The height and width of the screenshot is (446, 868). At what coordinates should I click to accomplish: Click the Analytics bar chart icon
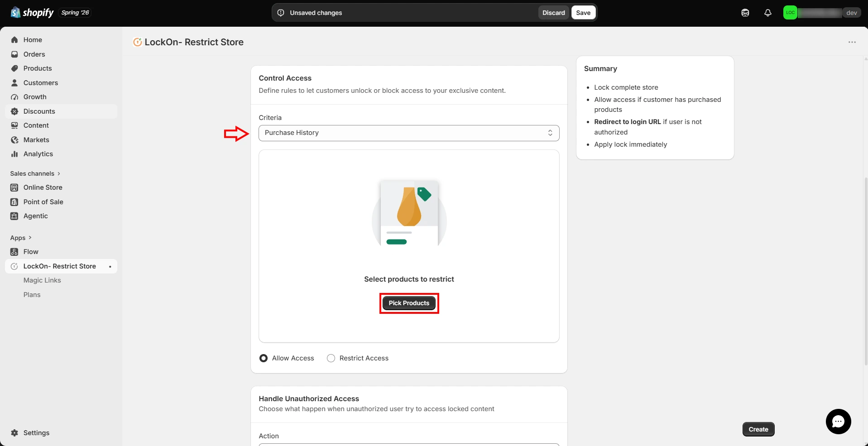[x=14, y=154]
